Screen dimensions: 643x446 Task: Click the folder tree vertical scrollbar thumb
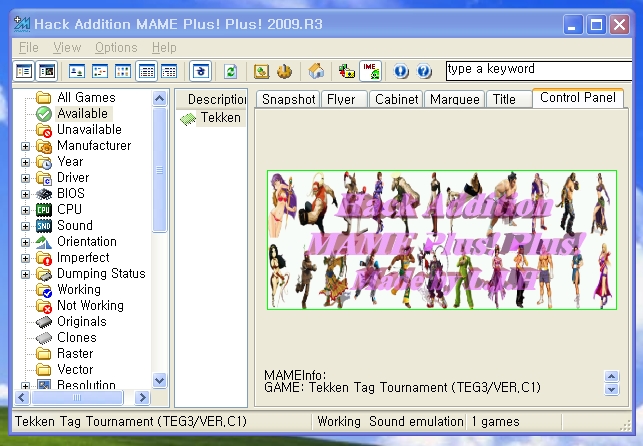(x=160, y=170)
